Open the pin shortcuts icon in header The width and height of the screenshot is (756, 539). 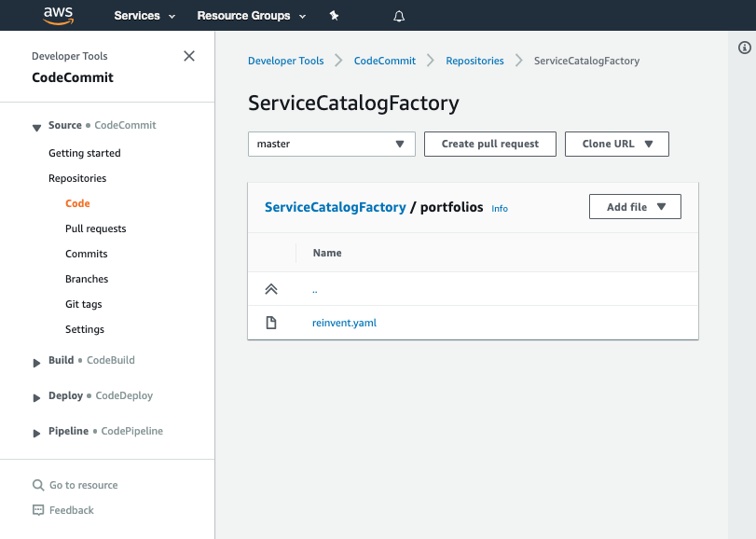click(x=334, y=16)
